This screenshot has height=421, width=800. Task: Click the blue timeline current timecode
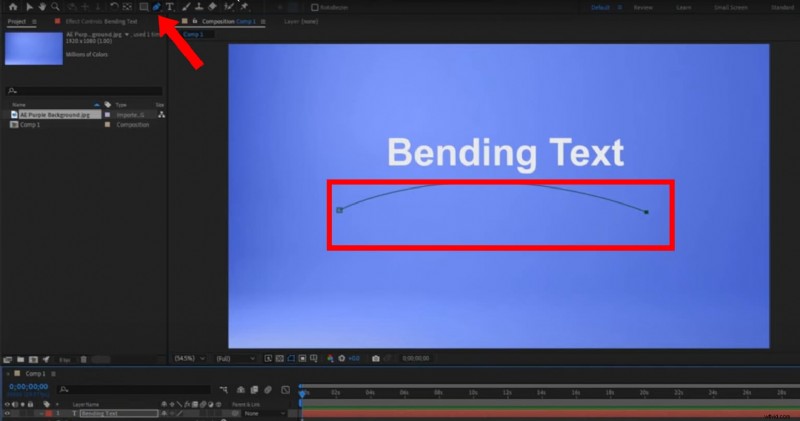[x=29, y=387]
